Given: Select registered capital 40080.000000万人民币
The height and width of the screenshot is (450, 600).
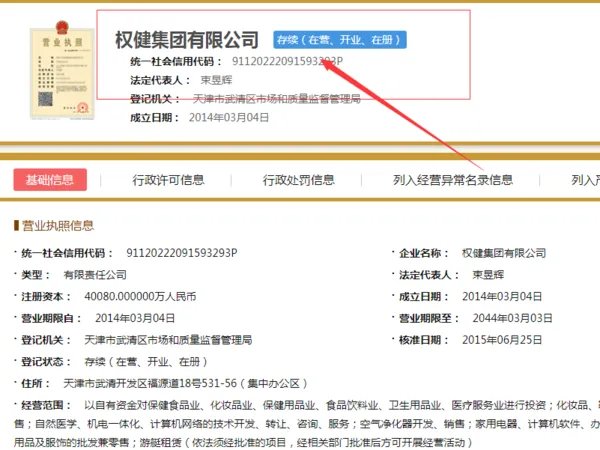Looking at the screenshot, I should (140, 297).
